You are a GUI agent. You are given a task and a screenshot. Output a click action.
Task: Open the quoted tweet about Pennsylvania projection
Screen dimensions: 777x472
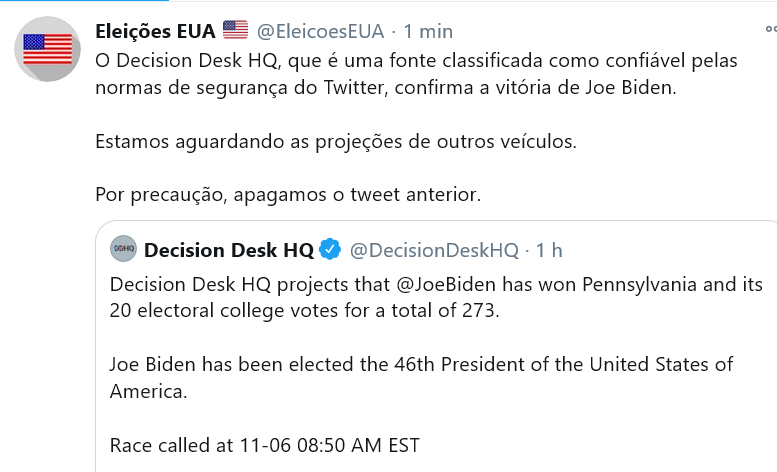tap(436, 347)
